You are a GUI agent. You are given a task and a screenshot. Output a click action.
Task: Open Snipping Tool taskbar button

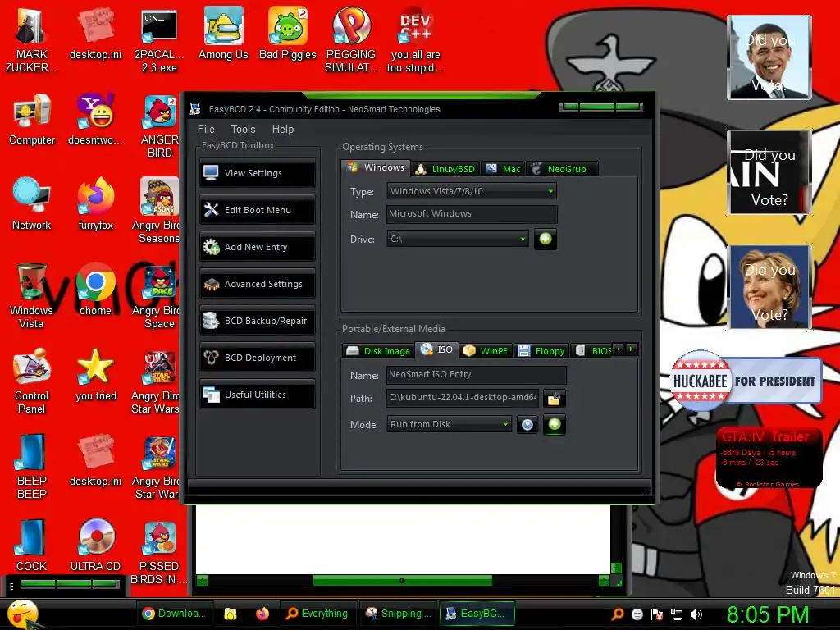398,614
